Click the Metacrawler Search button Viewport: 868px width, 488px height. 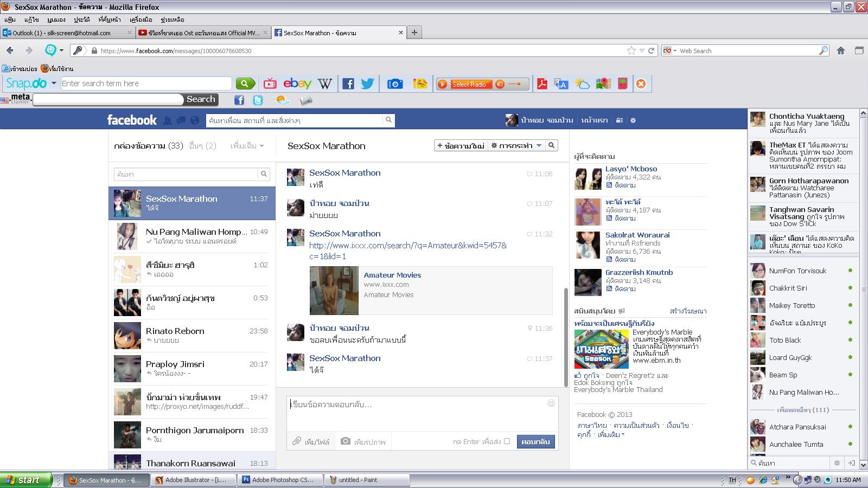pyautogui.click(x=201, y=99)
